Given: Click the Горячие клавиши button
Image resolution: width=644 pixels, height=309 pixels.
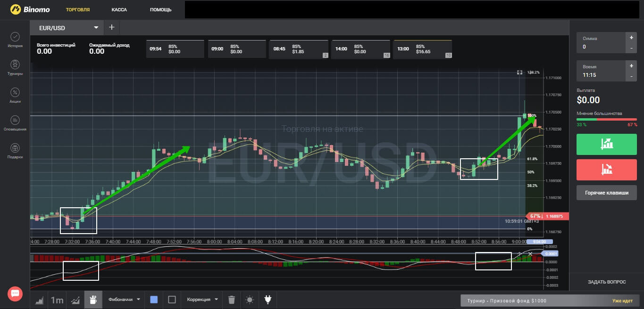Looking at the screenshot, I should coord(606,193).
